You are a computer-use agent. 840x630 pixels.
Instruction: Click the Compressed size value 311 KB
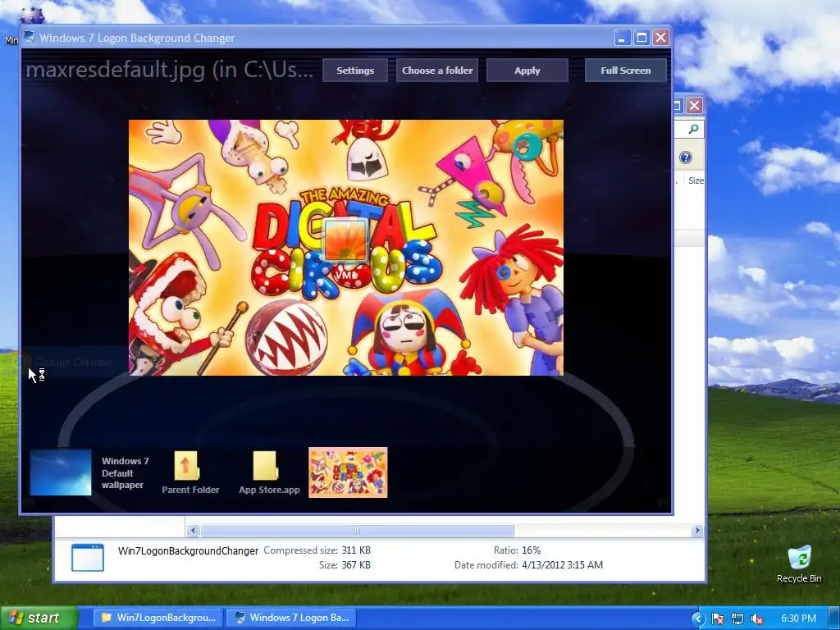tap(356, 550)
